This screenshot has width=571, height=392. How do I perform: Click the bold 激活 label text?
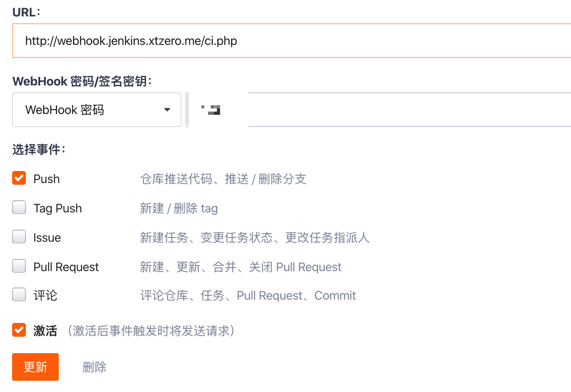pyautogui.click(x=45, y=331)
